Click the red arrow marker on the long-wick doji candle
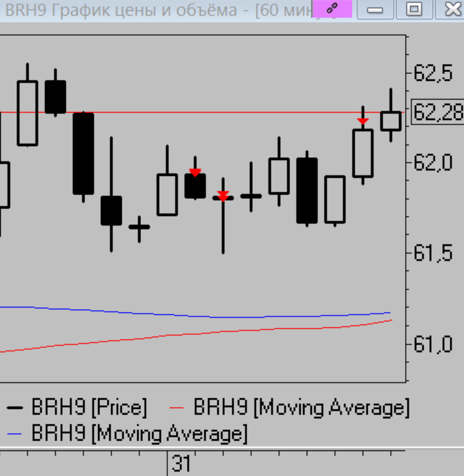The width and height of the screenshot is (464, 476). (223, 196)
